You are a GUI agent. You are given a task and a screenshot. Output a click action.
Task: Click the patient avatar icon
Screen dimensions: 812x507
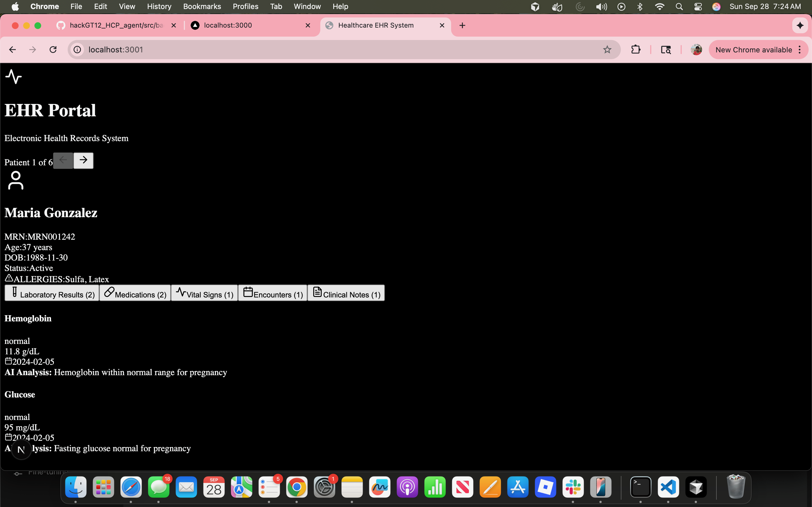[x=16, y=181]
